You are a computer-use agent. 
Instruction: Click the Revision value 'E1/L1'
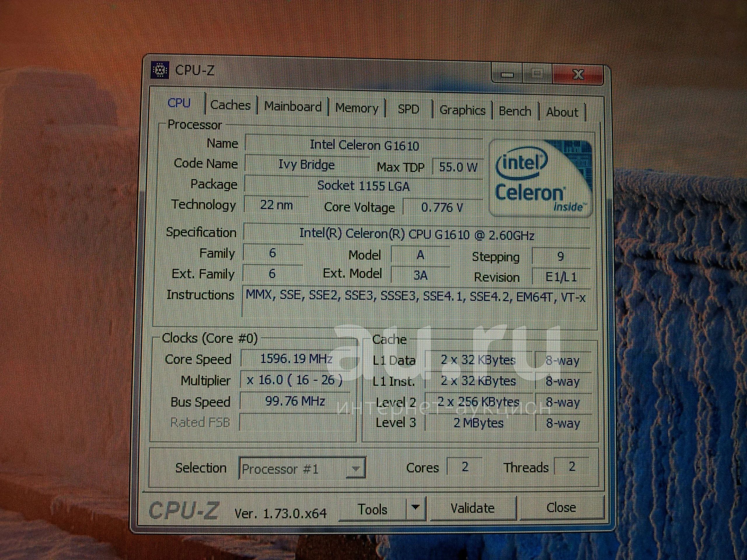click(561, 277)
